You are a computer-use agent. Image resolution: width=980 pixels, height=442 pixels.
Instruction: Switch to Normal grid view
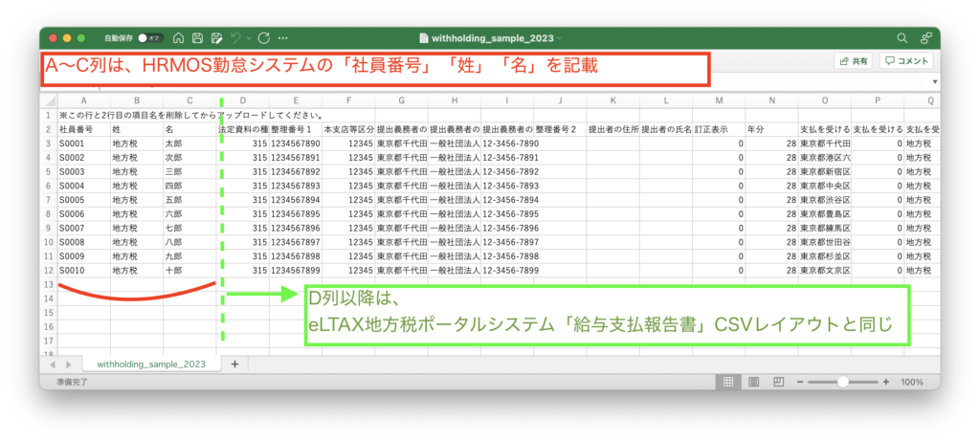pyautogui.click(x=728, y=382)
